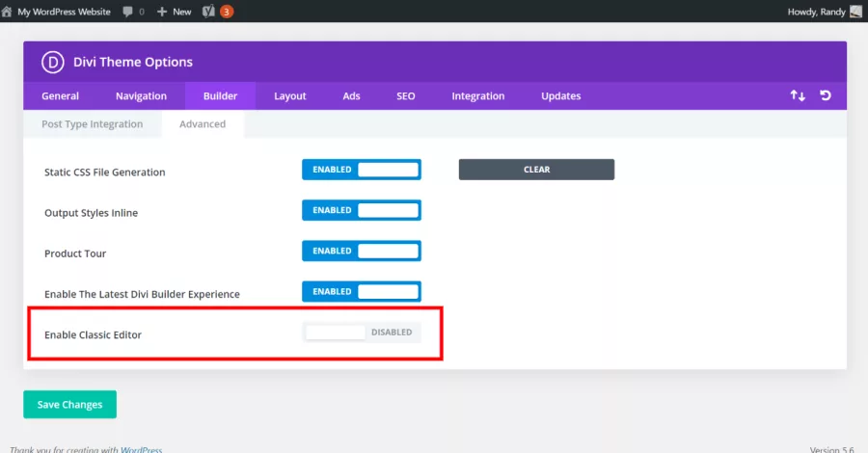The image size is (868, 453).
Task: Click the Divi Theme Options title
Action: (x=133, y=62)
